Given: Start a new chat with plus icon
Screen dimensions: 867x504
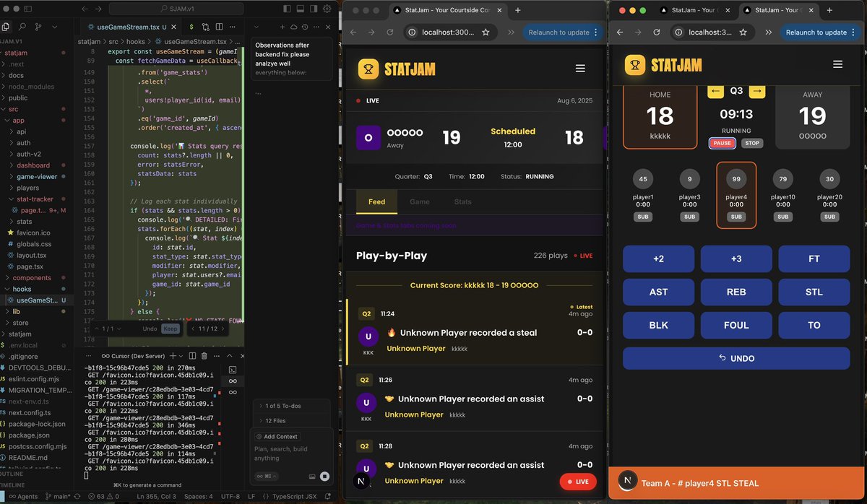Looking at the screenshot, I should (281, 27).
